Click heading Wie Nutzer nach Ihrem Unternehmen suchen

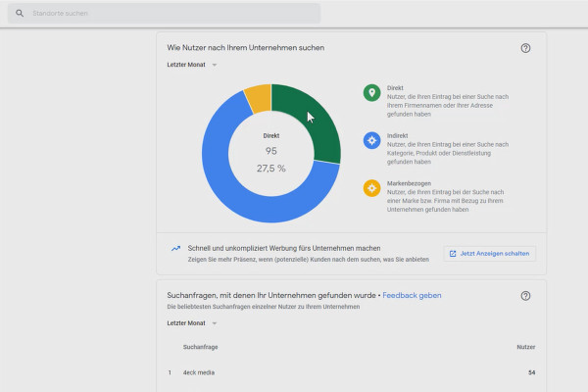pos(246,48)
